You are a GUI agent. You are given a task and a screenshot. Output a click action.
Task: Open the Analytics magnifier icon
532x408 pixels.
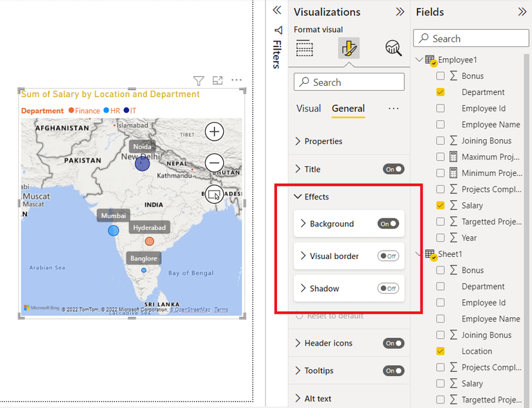[x=393, y=48]
